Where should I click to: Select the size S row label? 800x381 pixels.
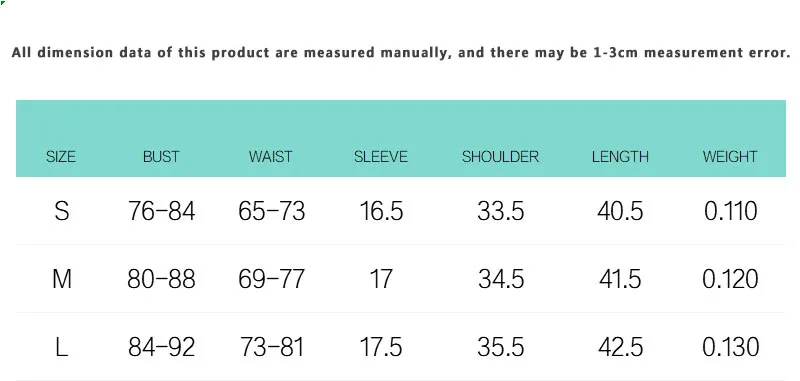[x=62, y=211]
